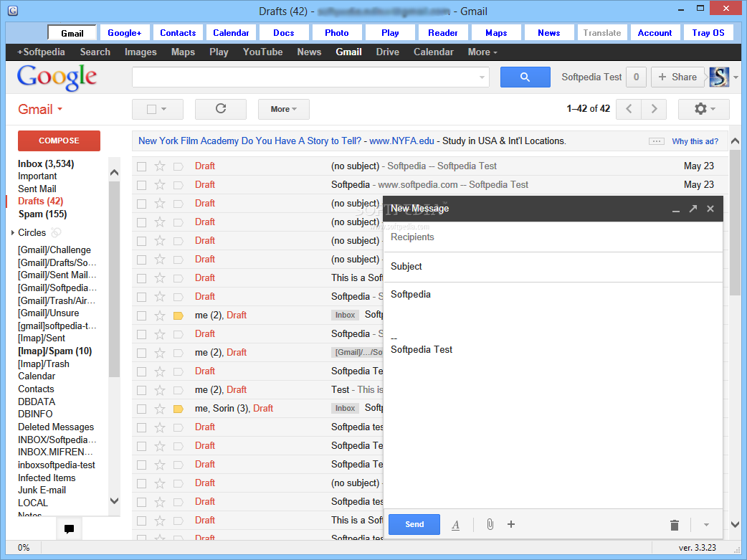This screenshot has height=560, width=747.
Task: Open the chat icon at the sidebar bottom
Action: pyautogui.click(x=69, y=528)
